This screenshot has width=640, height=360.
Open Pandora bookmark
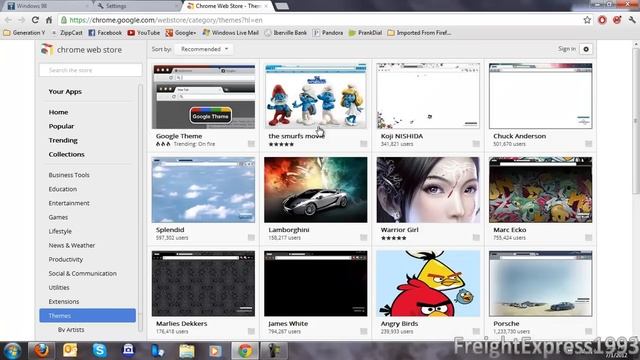(328, 33)
